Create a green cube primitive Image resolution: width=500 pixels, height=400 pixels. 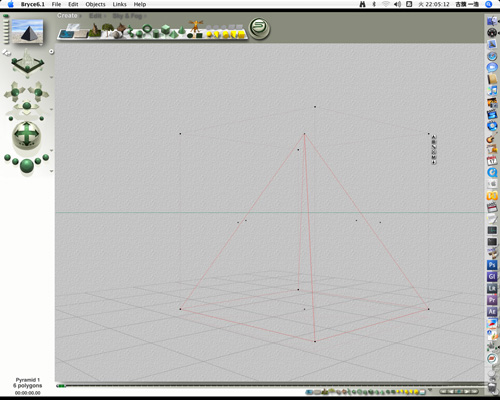(165, 30)
